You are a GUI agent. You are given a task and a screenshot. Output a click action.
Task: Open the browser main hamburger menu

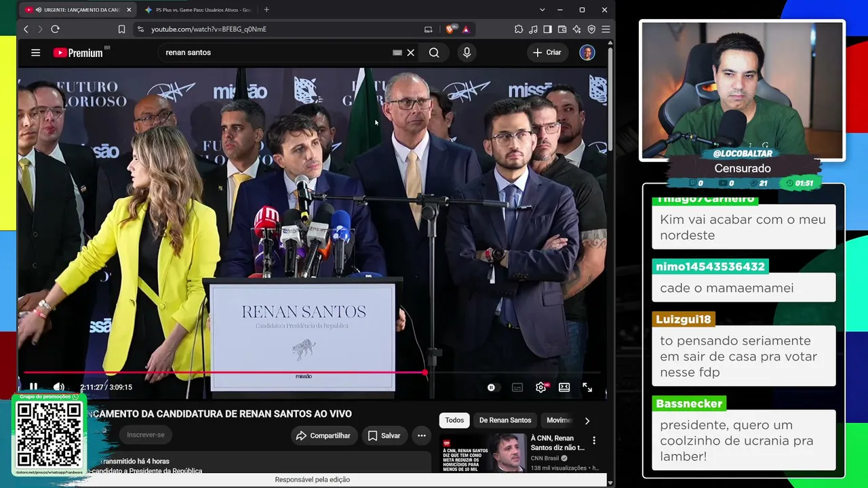(x=606, y=29)
